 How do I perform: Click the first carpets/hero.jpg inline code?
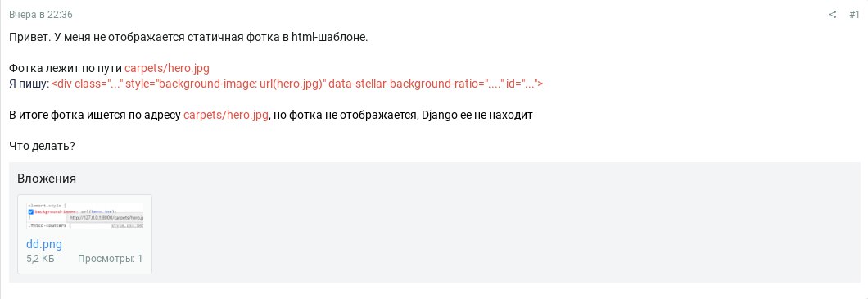166,69
